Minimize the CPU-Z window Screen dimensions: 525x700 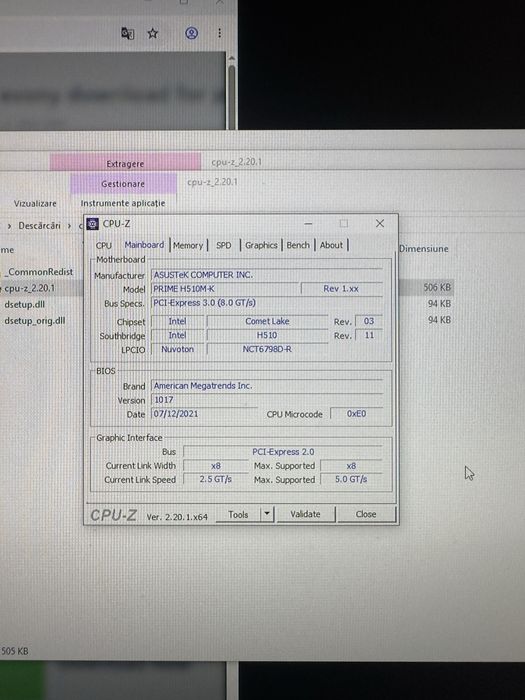pyautogui.click(x=308, y=223)
